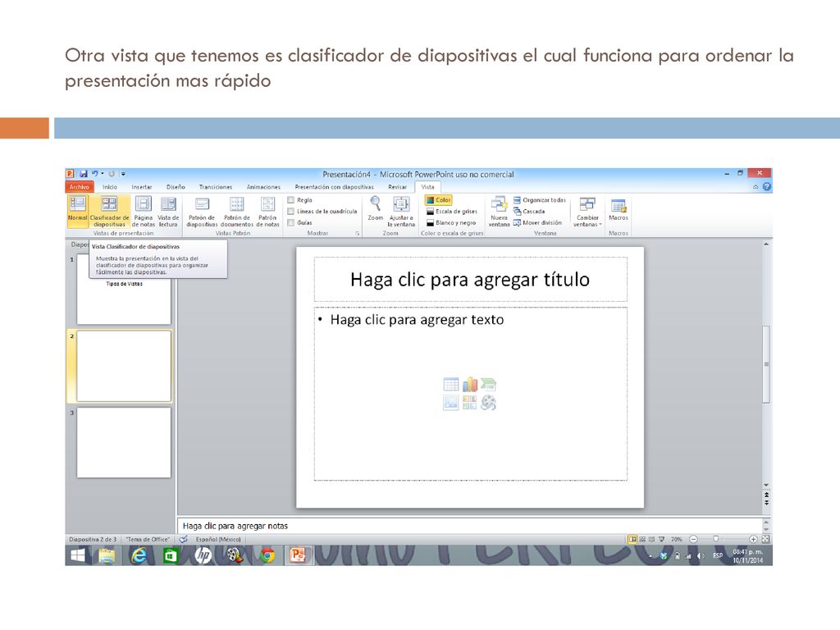Show hidden tray icons arrow

point(651,557)
